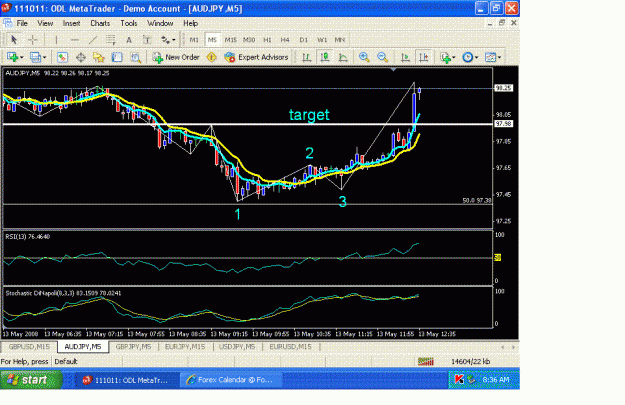Open the Charts menu
The height and width of the screenshot is (405, 625).
click(x=100, y=23)
